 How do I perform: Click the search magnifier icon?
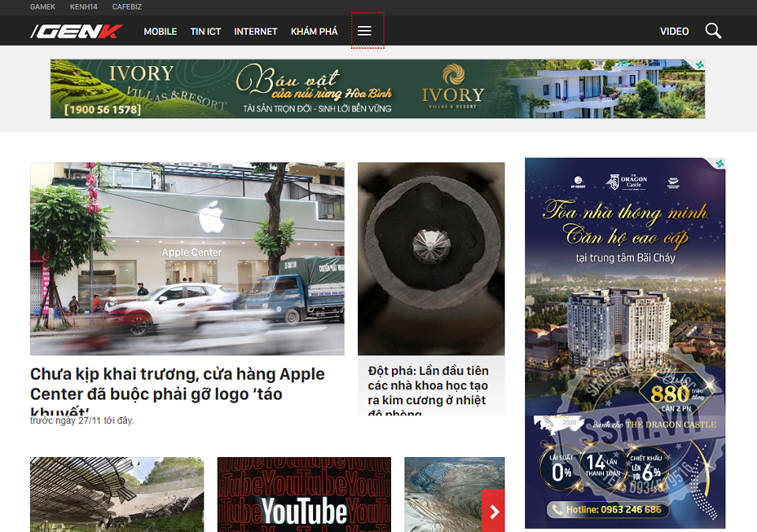tap(713, 31)
